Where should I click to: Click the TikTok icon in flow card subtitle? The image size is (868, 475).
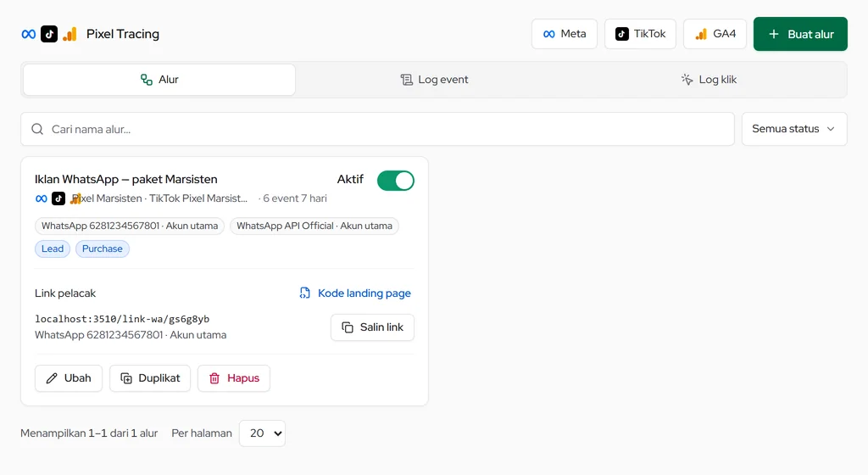58,198
